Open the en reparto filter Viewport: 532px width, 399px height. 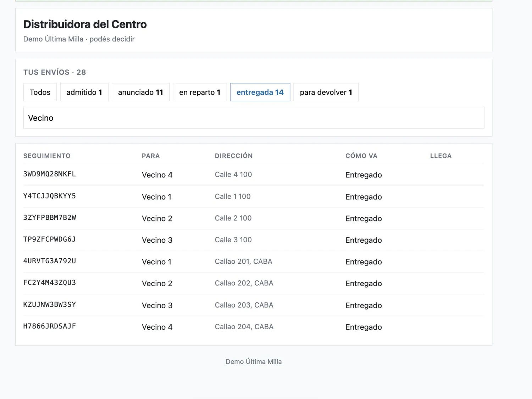[200, 92]
